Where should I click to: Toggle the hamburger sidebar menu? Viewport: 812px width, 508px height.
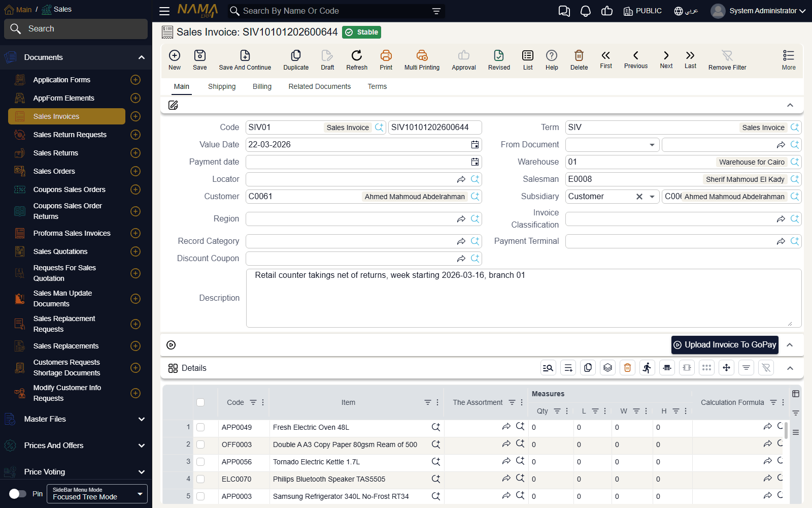coord(164,11)
